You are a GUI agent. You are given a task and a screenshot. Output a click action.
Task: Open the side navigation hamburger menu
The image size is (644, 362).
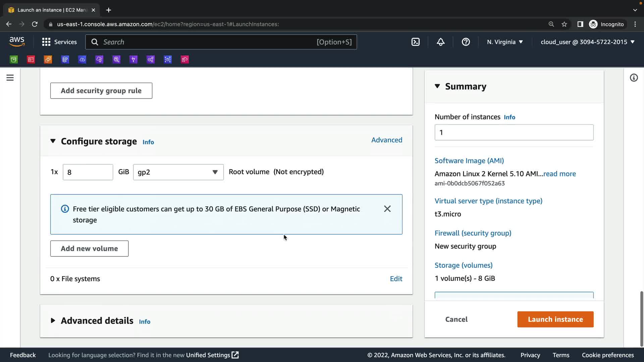pyautogui.click(x=10, y=78)
